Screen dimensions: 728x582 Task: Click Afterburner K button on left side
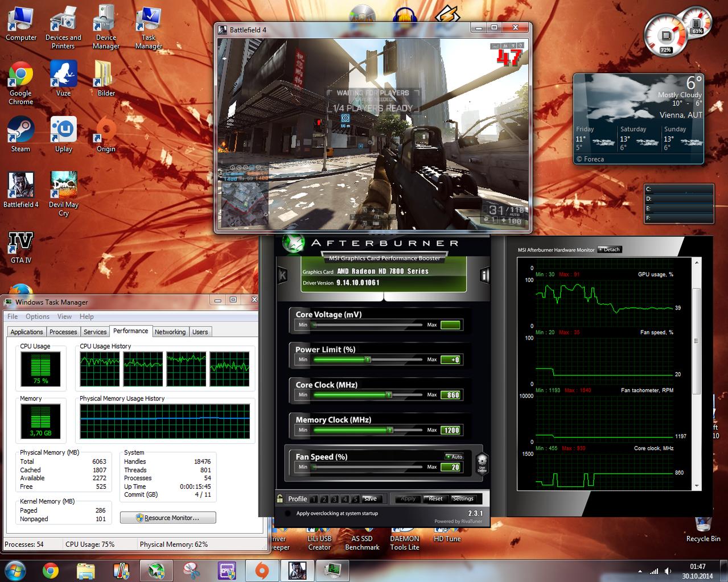(x=282, y=275)
